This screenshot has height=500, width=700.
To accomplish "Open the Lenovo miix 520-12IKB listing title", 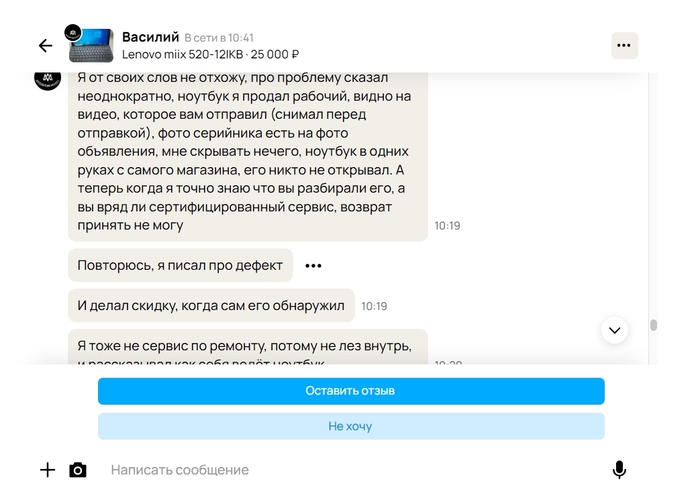I will click(x=210, y=54).
